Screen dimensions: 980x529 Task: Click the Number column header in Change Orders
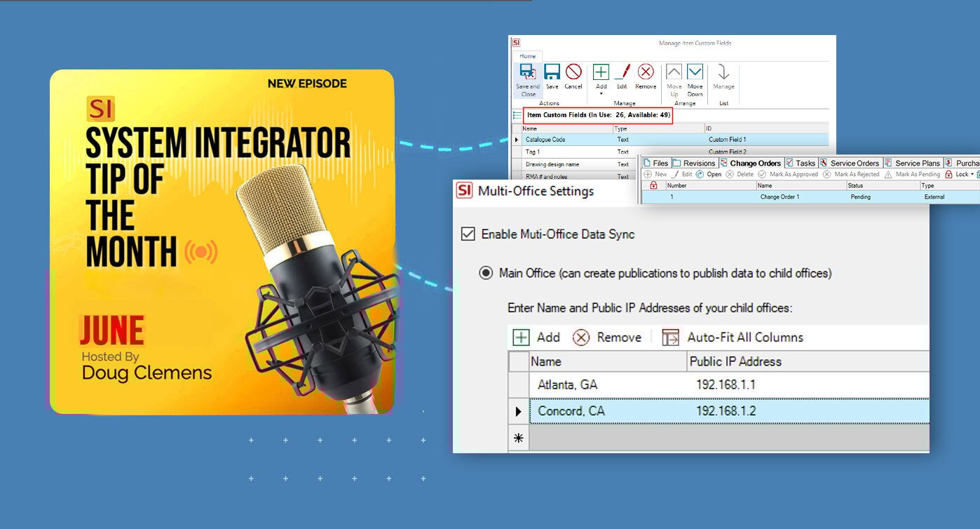710,186
